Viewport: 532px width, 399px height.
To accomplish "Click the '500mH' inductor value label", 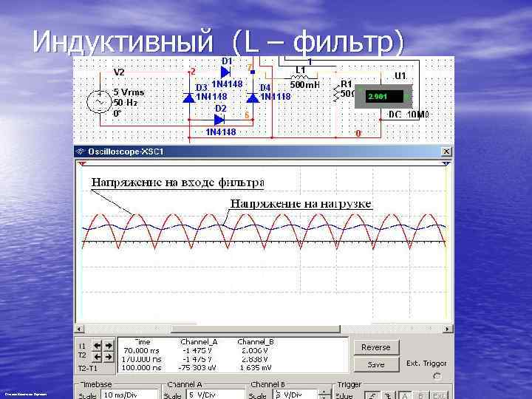I will pos(304,85).
